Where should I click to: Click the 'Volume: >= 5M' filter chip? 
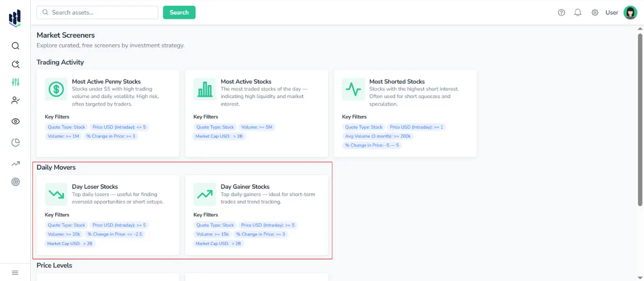tap(257, 127)
